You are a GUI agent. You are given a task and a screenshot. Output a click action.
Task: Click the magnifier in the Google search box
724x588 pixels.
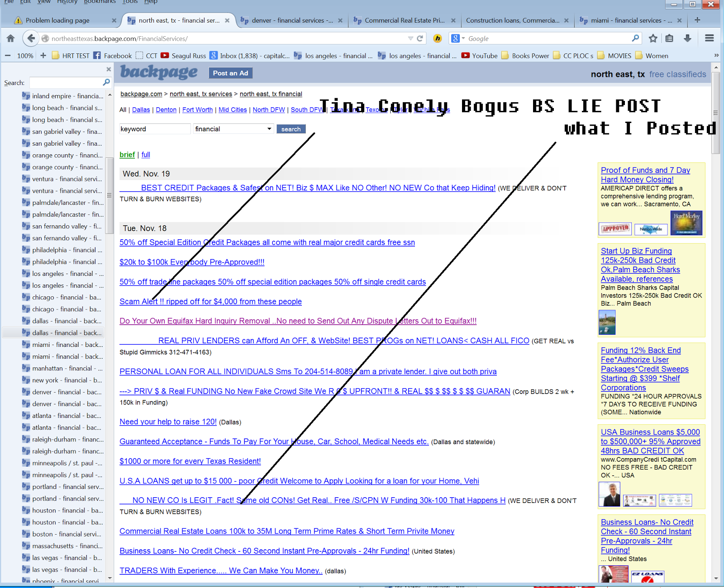(x=635, y=38)
